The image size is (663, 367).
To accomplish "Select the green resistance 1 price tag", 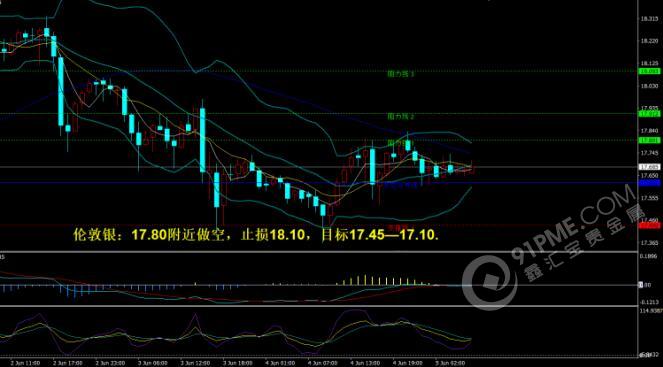I will point(649,71).
